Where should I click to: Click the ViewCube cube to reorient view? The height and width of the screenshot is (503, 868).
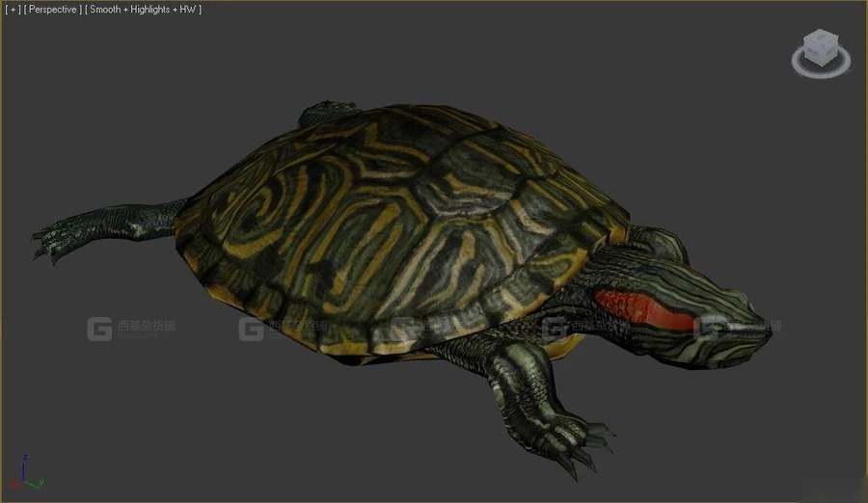click(x=821, y=48)
